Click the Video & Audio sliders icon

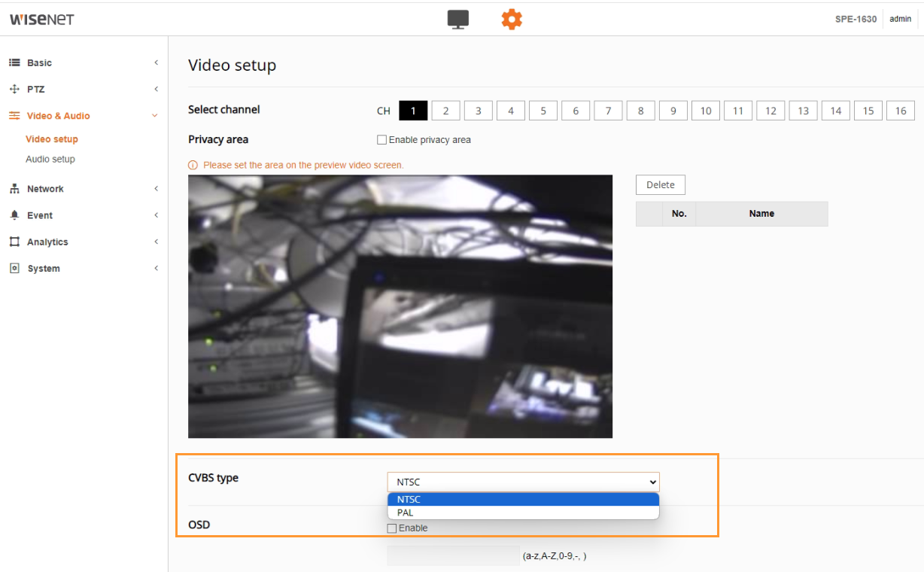click(x=14, y=116)
